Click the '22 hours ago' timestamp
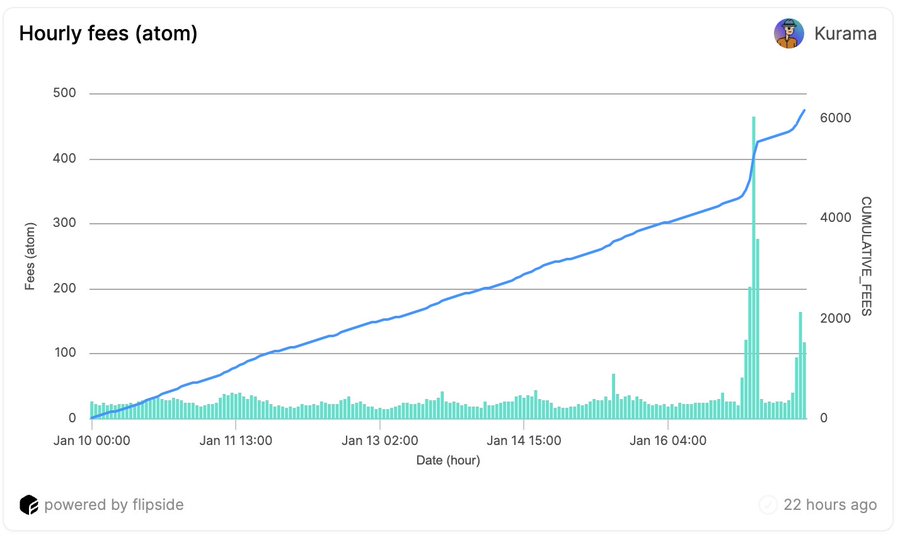Image resolution: width=900 pixels, height=537 pixels. coord(830,504)
